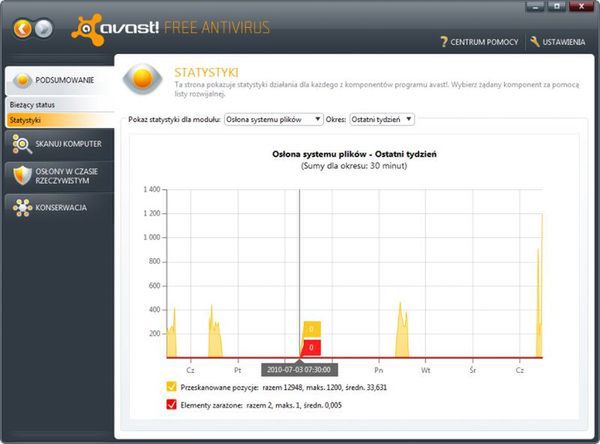Click the chart title Osłona systemu plików
This screenshot has width=600, height=444.
pyautogui.click(x=354, y=154)
